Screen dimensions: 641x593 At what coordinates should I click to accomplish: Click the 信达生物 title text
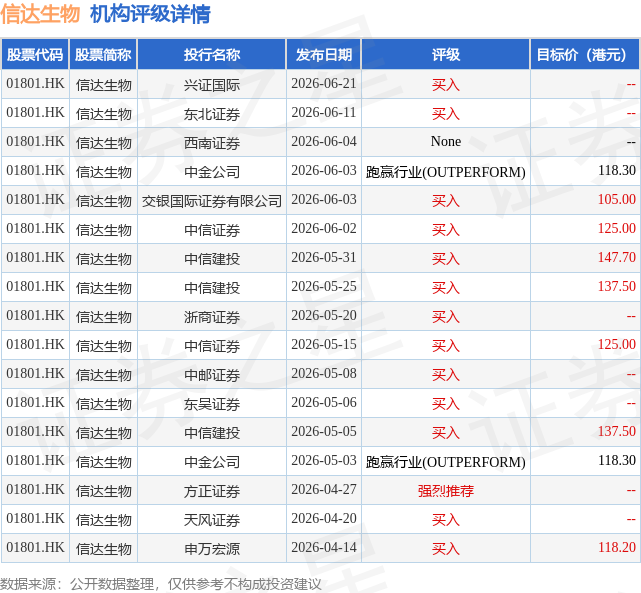coord(40,13)
